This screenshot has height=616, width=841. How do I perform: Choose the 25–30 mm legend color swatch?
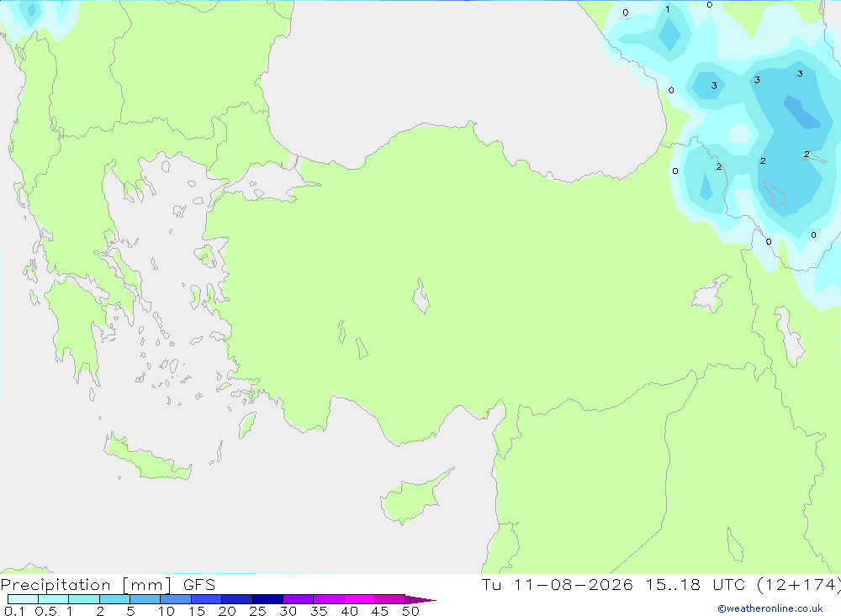267,599
